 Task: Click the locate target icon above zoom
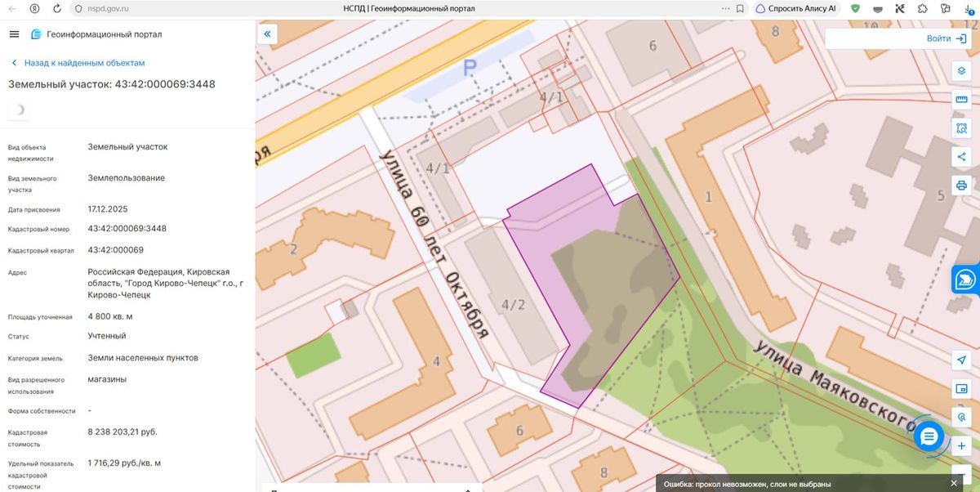tap(961, 417)
